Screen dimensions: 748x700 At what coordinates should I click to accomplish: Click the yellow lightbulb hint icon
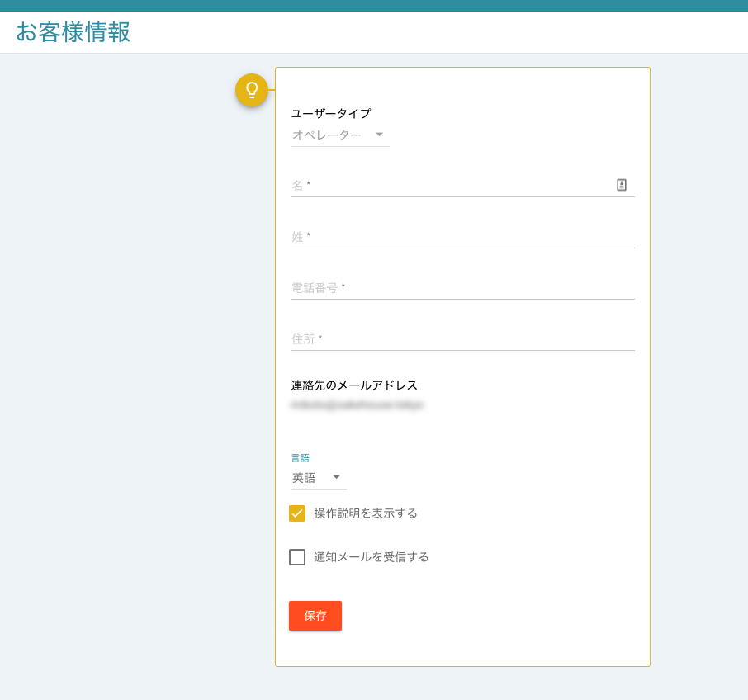coord(252,90)
